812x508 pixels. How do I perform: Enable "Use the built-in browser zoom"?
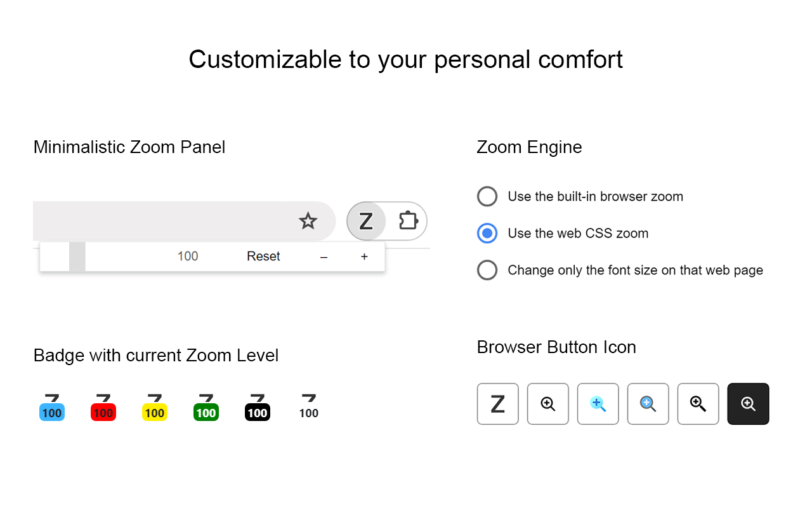487,196
